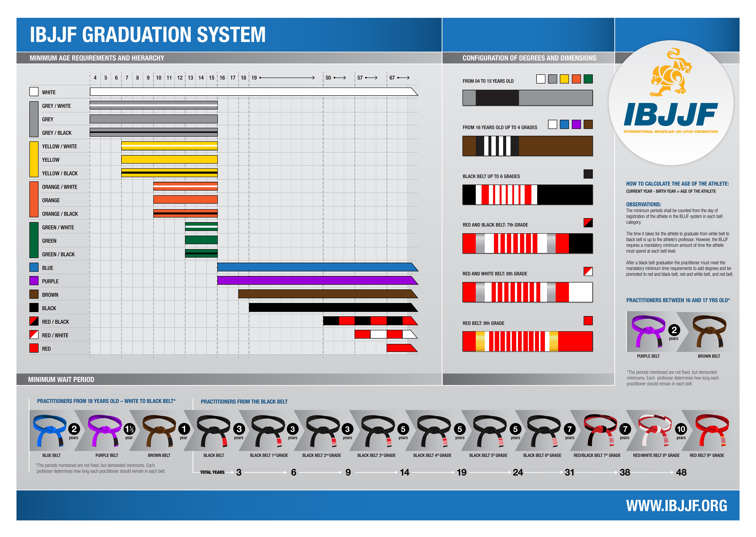
Task: Select the solid red square beside RED label
Action: [34, 348]
